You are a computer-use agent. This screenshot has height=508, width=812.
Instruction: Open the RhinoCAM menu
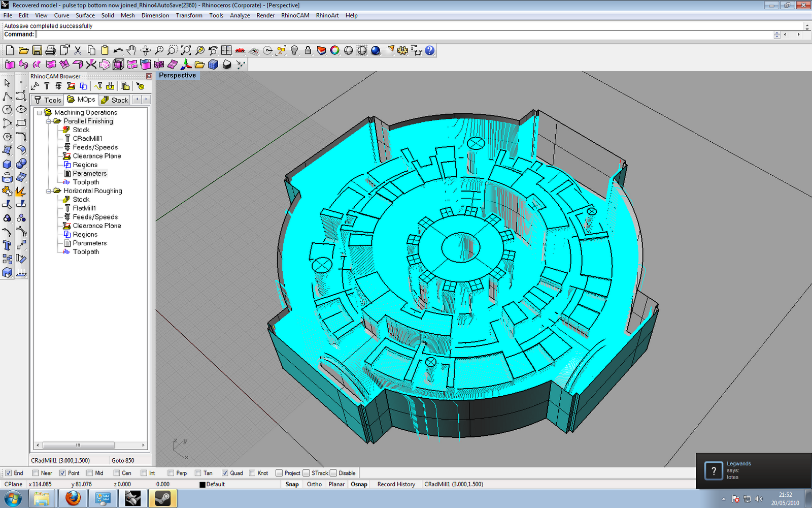(x=295, y=15)
